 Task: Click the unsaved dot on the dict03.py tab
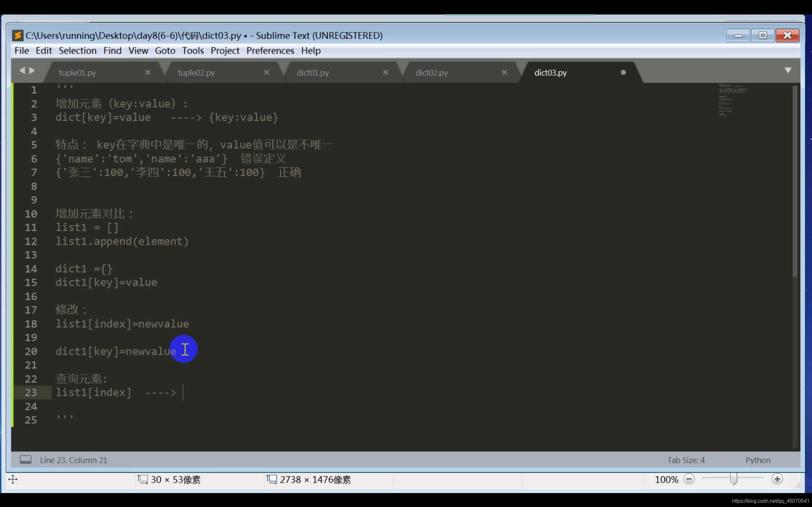point(623,73)
